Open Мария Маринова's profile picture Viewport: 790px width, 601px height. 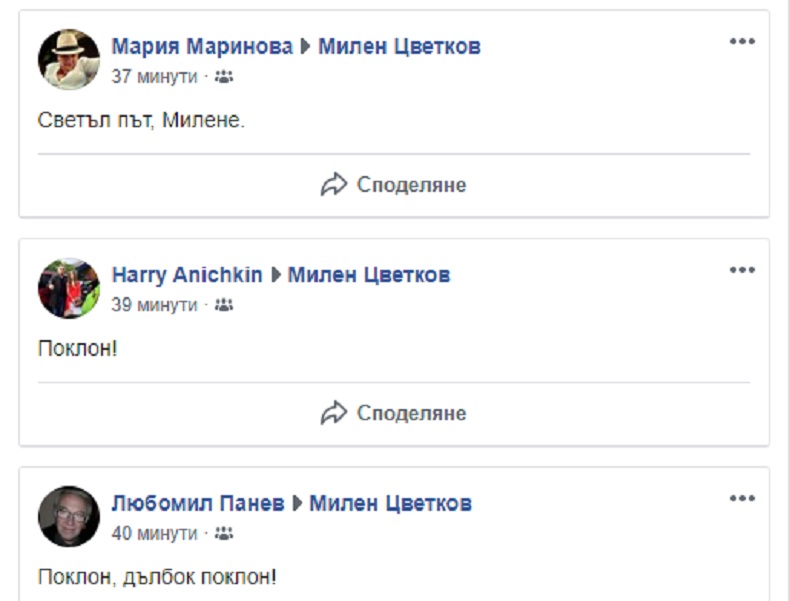[x=69, y=60]
